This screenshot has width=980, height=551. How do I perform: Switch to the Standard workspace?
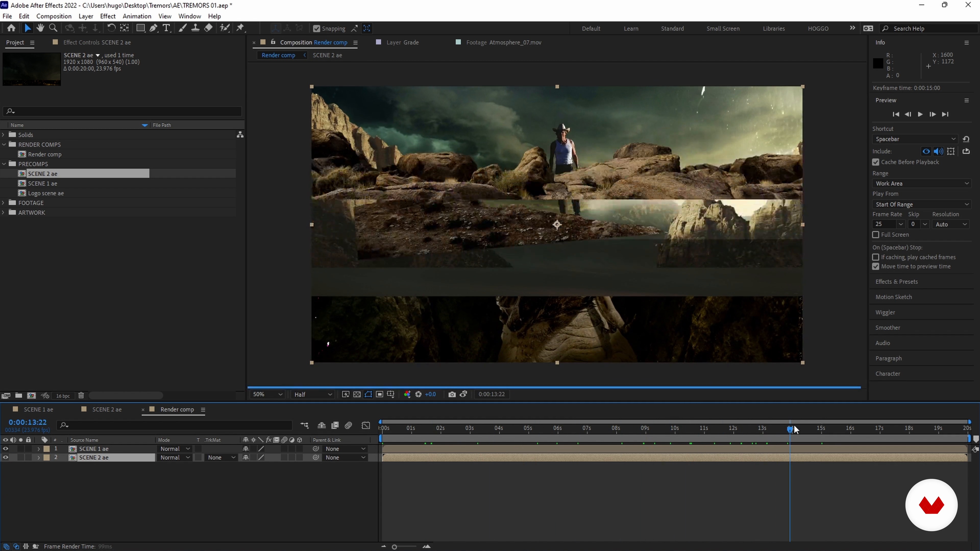tap(672, 29)
